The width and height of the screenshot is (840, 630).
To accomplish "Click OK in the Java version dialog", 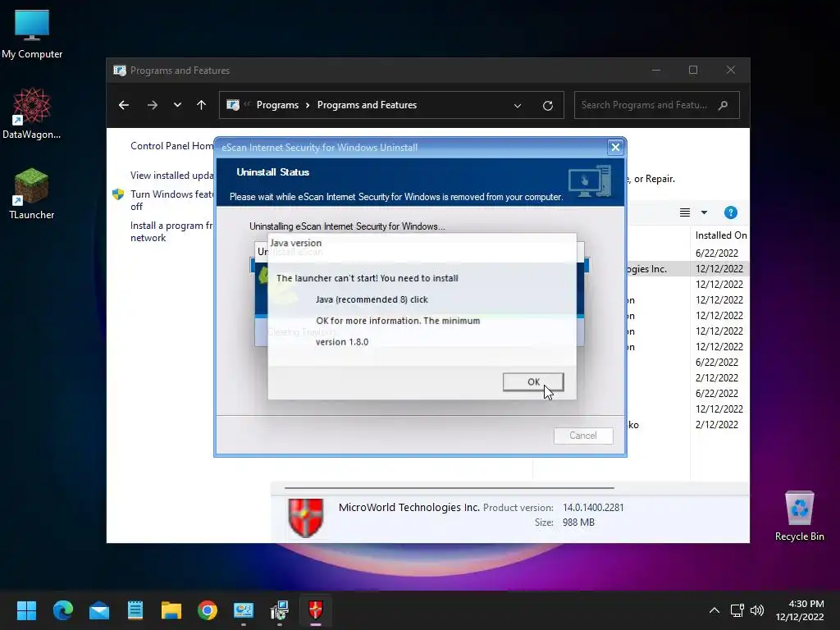I will tap(533, 382).
